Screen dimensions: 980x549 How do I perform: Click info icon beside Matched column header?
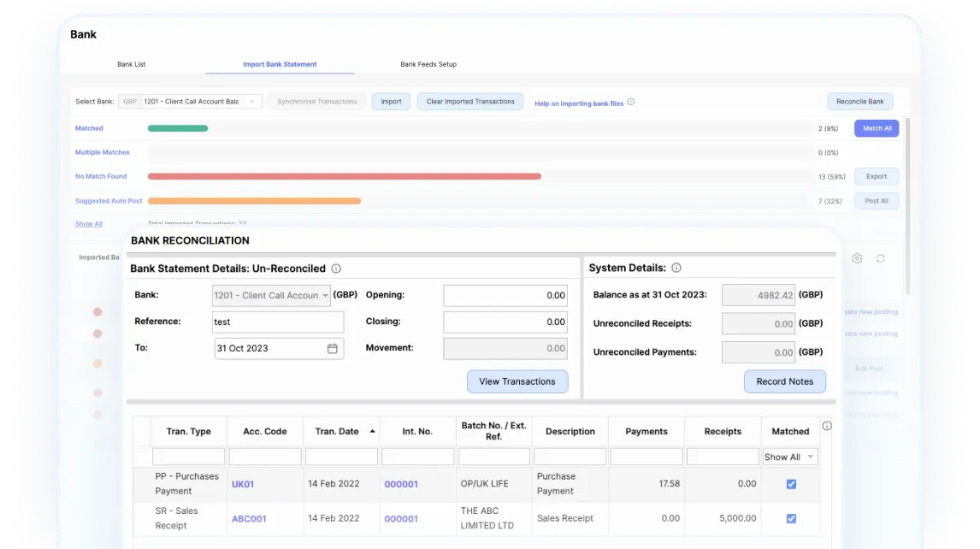tap(827, 426)
